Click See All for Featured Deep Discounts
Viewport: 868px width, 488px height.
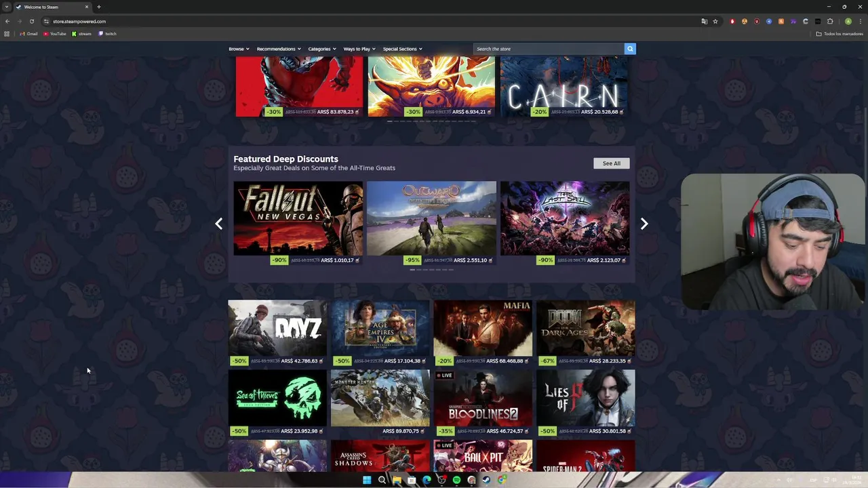click(x=611, y=163)
